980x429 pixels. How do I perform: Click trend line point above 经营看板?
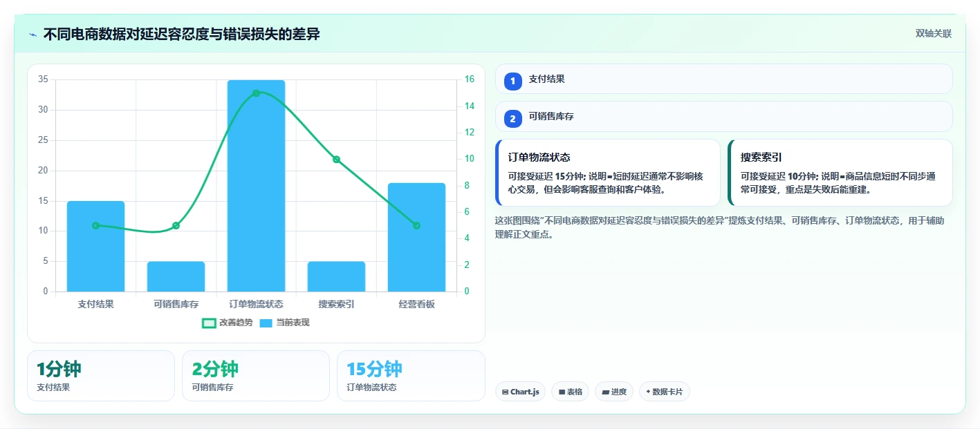(x=416, y=225)
